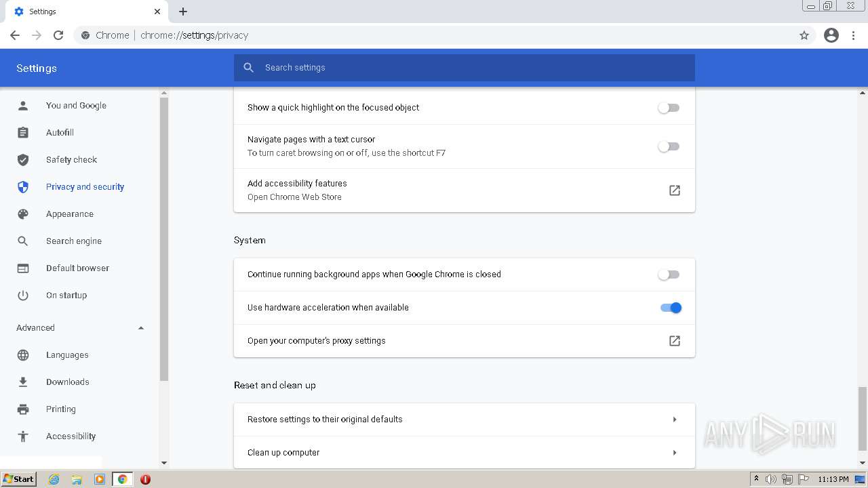Click the Appearance palette icon

tap(23, 214)
